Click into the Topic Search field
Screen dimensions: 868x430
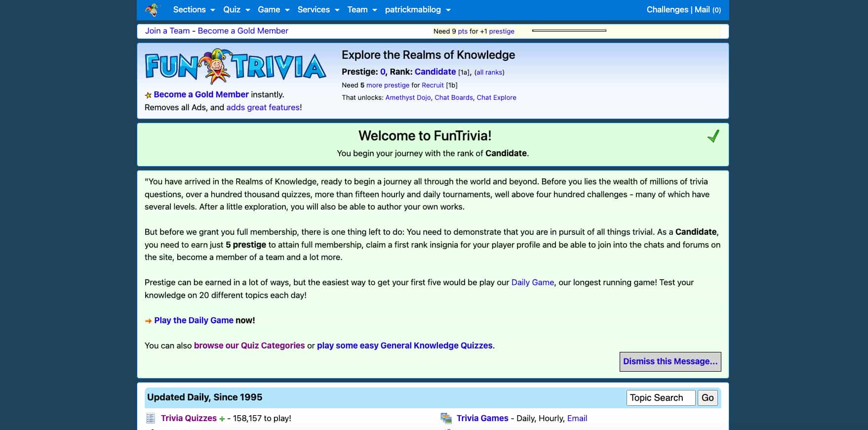click(661, 398)
